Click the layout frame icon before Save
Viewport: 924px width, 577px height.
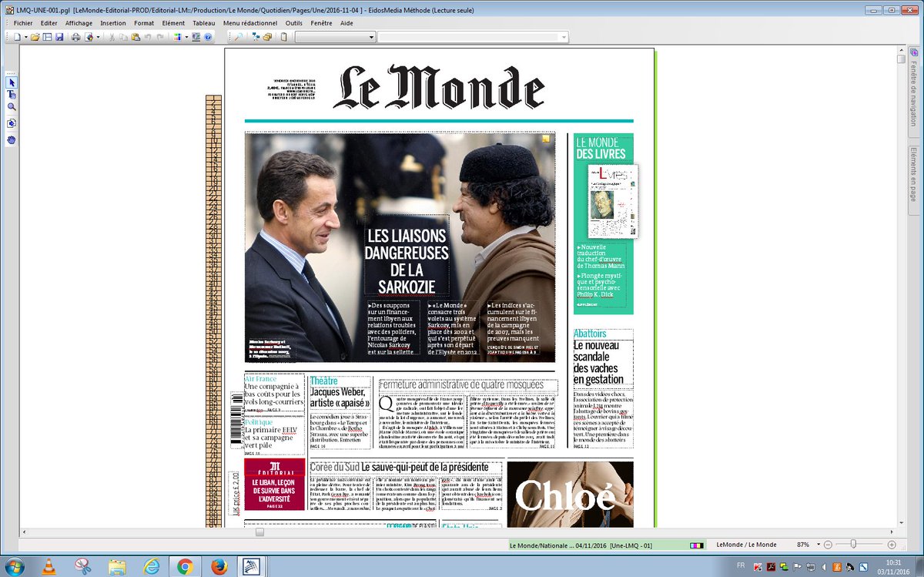(x=47, y=37)
